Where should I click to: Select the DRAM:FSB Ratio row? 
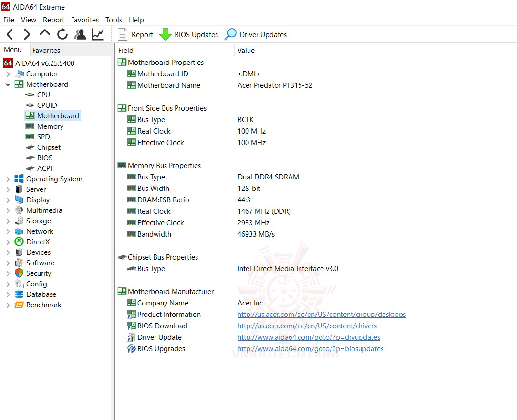coord(290,199)
